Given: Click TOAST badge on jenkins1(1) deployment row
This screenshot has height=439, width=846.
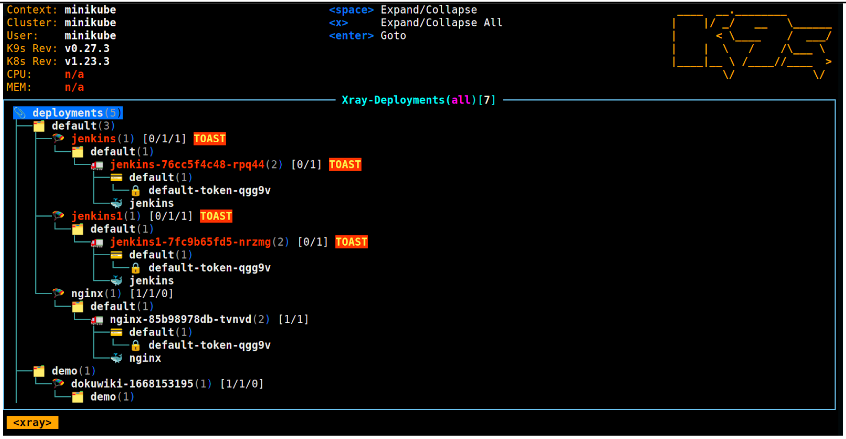Looking at the screenshot, I should click(216, 216).
